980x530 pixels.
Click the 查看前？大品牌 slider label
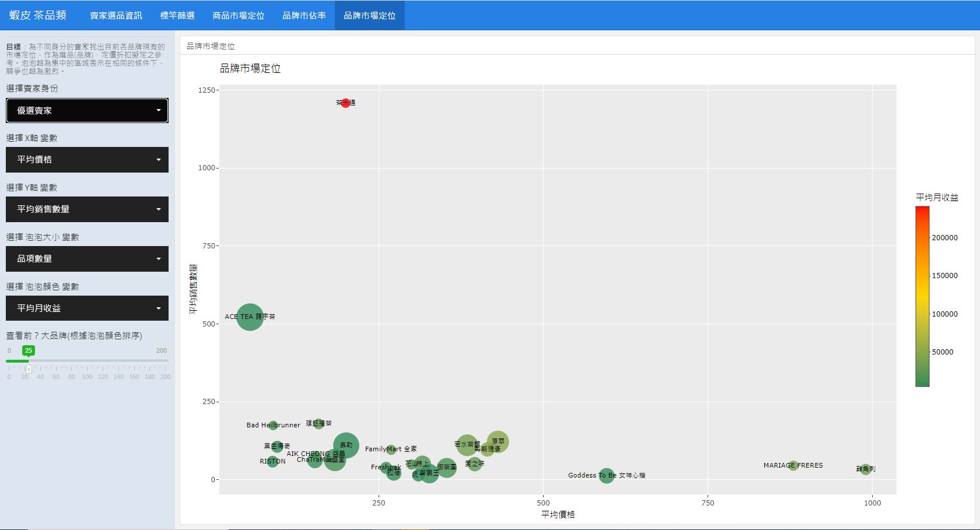[x=74, y=336]
